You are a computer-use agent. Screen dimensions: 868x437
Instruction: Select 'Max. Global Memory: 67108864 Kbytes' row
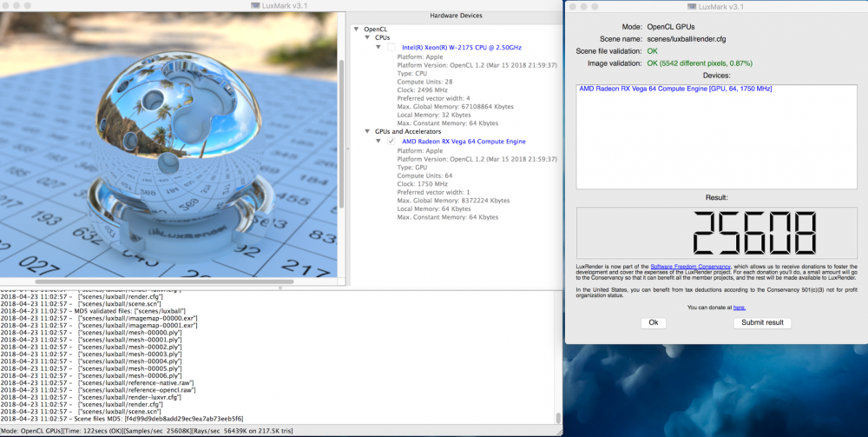point(455,106)
